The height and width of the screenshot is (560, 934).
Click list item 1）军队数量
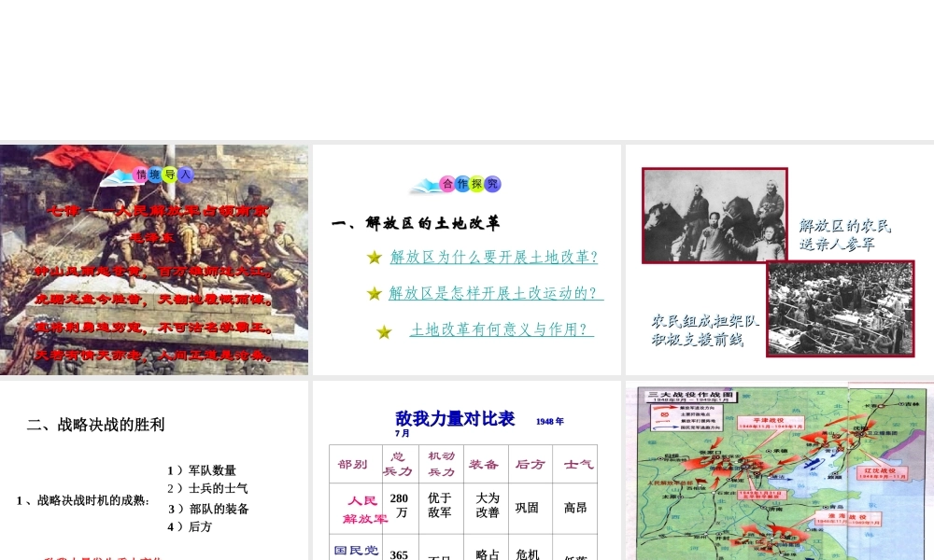tap(202, 470)
